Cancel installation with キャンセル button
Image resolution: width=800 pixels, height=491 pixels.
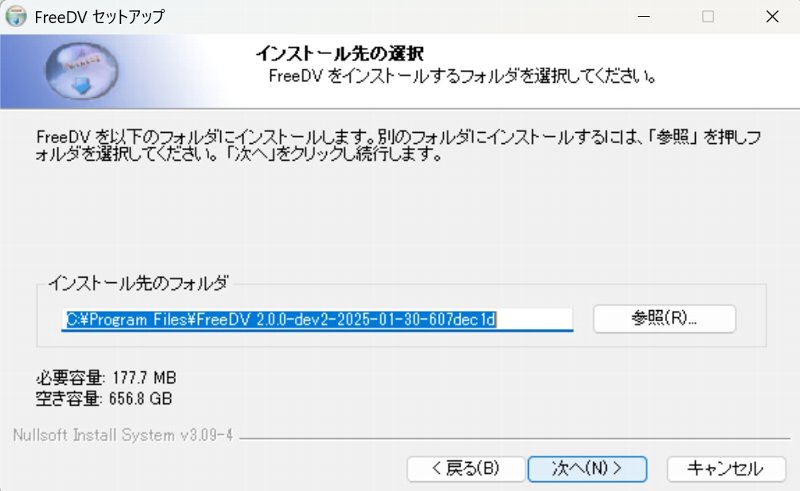pos(726,469)
